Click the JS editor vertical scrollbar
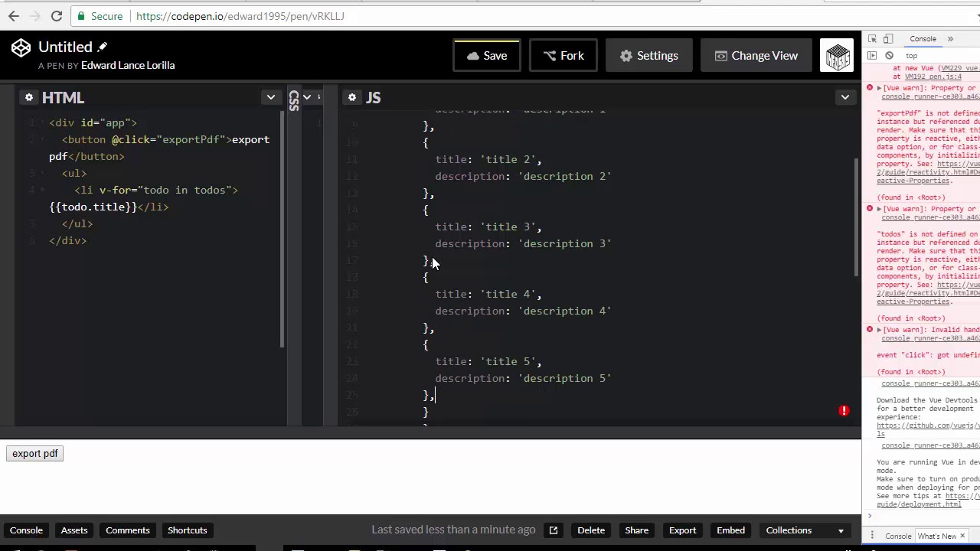The width and height of the screenshot is (980, 551). point(856,218)
